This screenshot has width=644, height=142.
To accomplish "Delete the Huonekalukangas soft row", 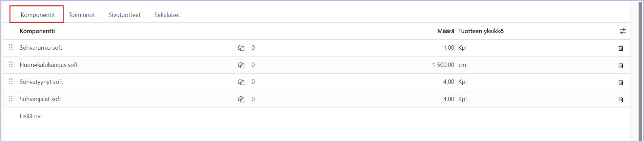I will pyautogui.click(x=621, y=65).
